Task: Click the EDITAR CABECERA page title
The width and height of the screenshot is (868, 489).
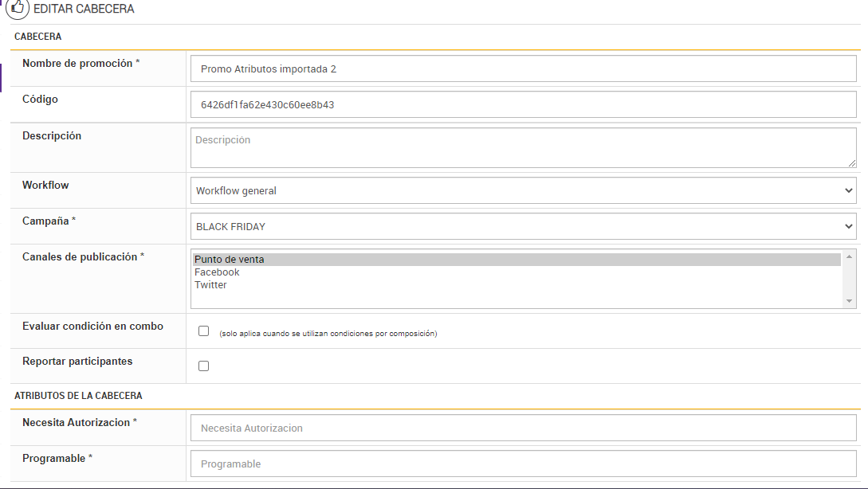Action: coord(84,10)
